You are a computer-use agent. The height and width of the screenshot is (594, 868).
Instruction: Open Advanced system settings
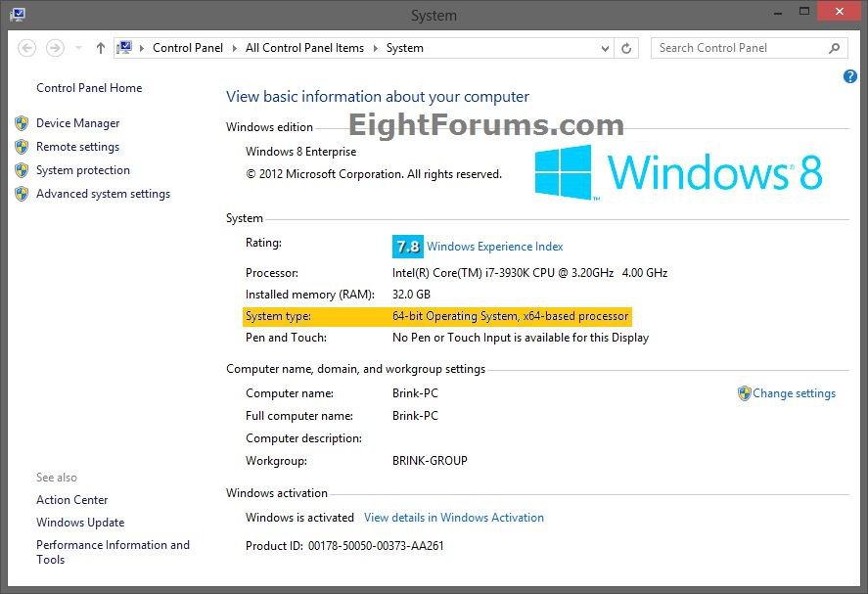[103, 194]
